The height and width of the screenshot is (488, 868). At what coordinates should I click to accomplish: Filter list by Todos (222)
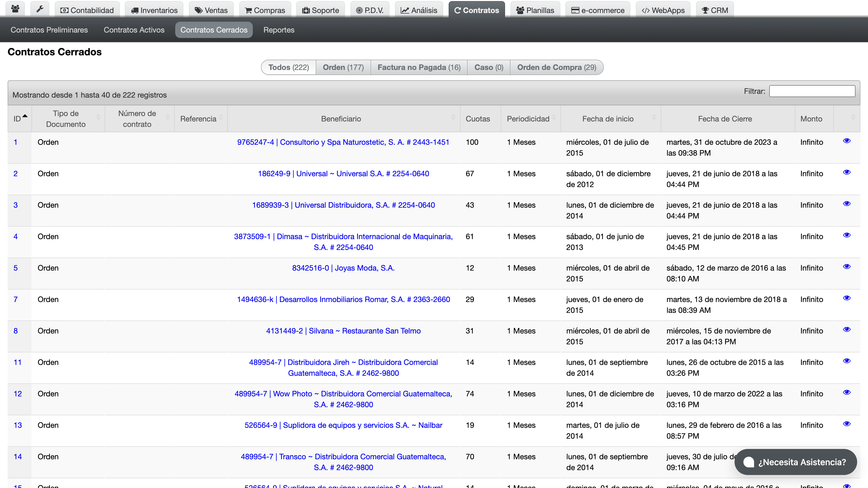pos(288,67)
